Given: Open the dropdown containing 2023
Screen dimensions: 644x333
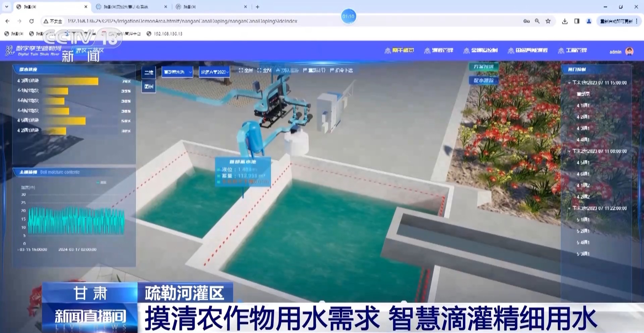Looking at the screenshot, I should (214, 72).
